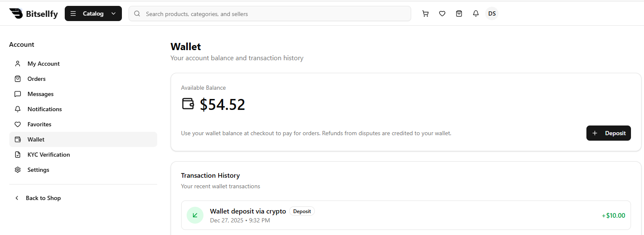The image size is (644, 235).
Task: Open the shopping cart icon
Action: click(x=425, y=13)
